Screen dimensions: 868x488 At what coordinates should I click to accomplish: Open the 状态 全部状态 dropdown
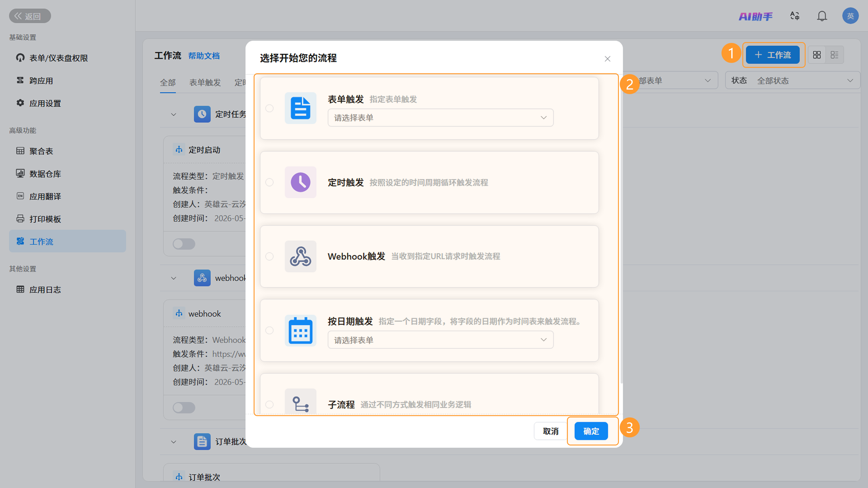(793, 80)
